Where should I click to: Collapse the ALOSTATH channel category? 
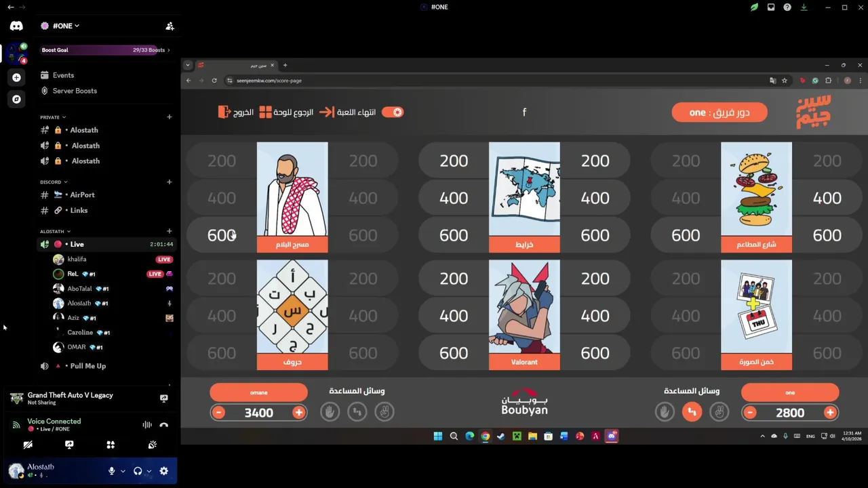[x=55, y=231]
